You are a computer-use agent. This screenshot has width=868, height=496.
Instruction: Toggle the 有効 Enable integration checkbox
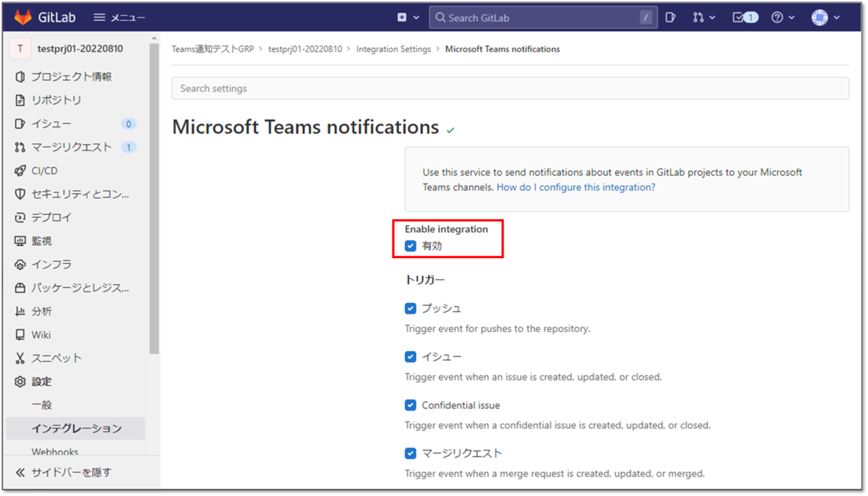pos(411,246)
